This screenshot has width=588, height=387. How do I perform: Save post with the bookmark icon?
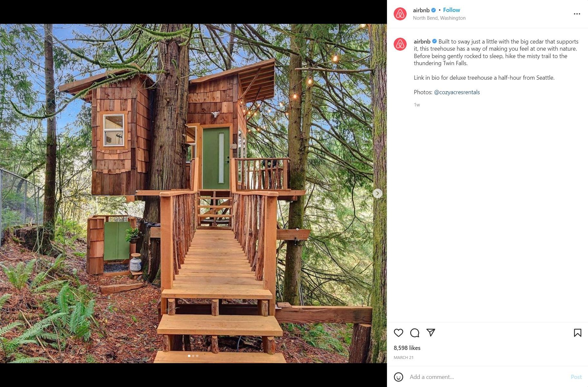pos(577,333)
